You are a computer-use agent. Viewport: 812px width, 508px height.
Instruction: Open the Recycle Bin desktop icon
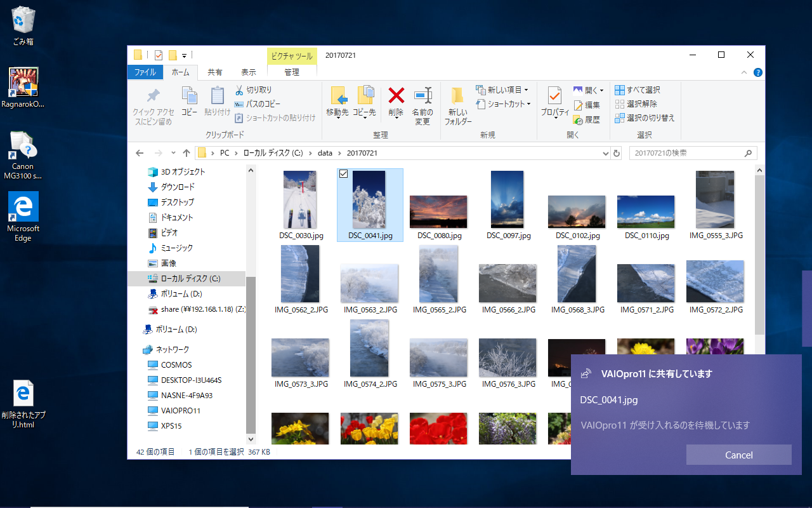click(23, 25)
